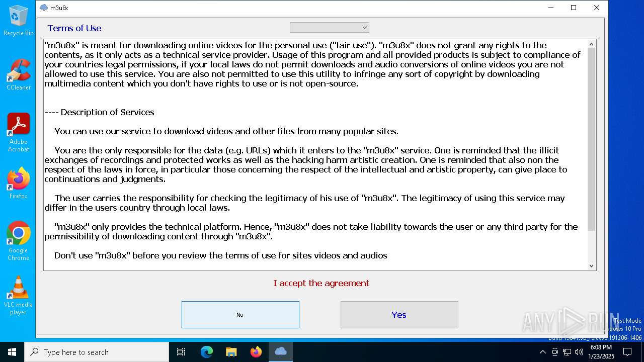Open File Explorer from the taskbar
Screen dimensions: 644x362
tap(231, 352)
